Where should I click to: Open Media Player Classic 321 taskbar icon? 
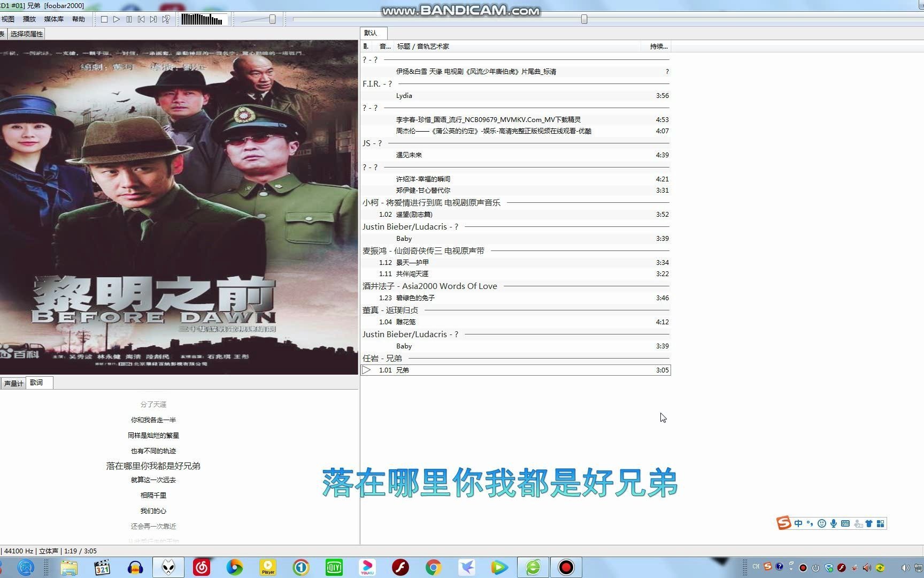[102, 567]
